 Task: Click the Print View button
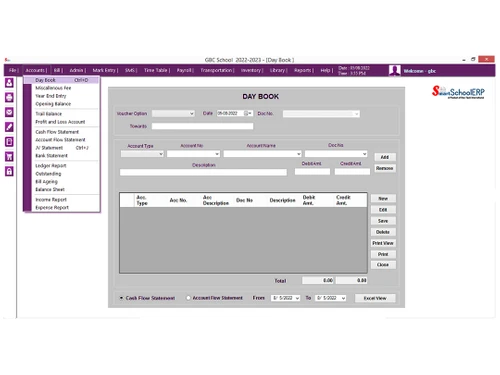coord(383,243)
